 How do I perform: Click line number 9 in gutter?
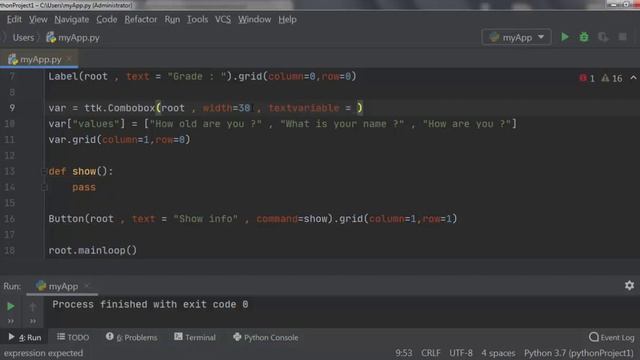(12, 108)
